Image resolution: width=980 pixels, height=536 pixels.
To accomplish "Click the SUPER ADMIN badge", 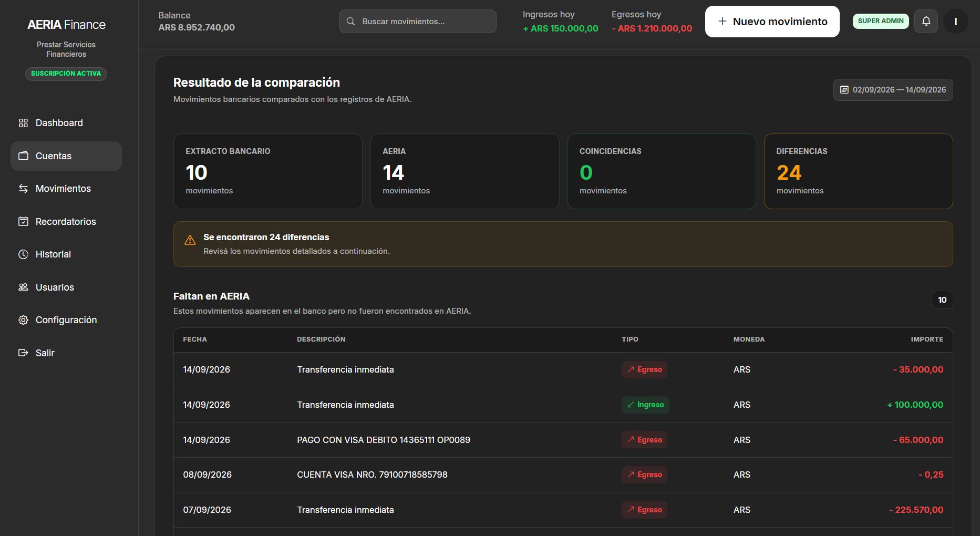I will (881, 21).
